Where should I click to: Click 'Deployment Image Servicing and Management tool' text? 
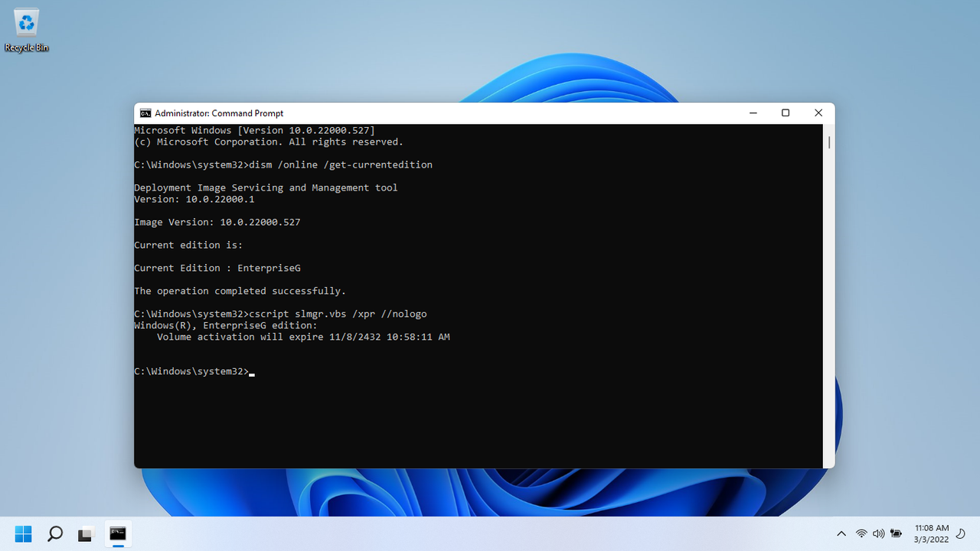[x=266, y=188]
